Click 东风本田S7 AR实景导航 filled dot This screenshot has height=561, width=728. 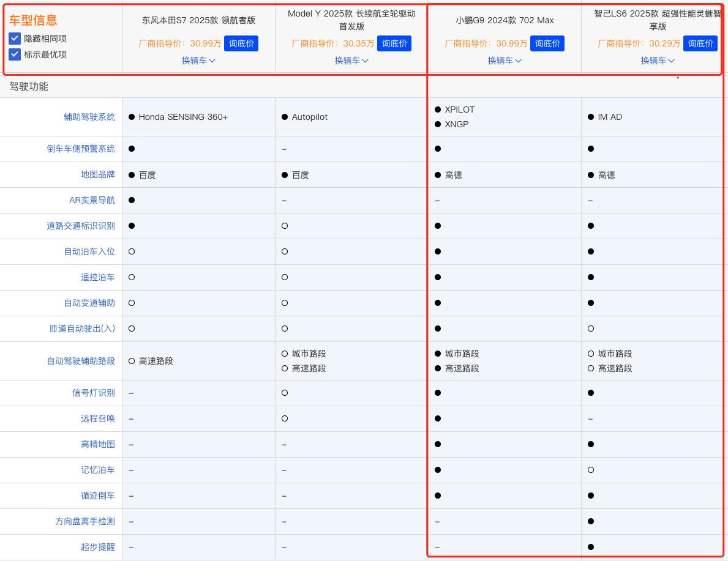pyautogui.click(x=132, y=200)
